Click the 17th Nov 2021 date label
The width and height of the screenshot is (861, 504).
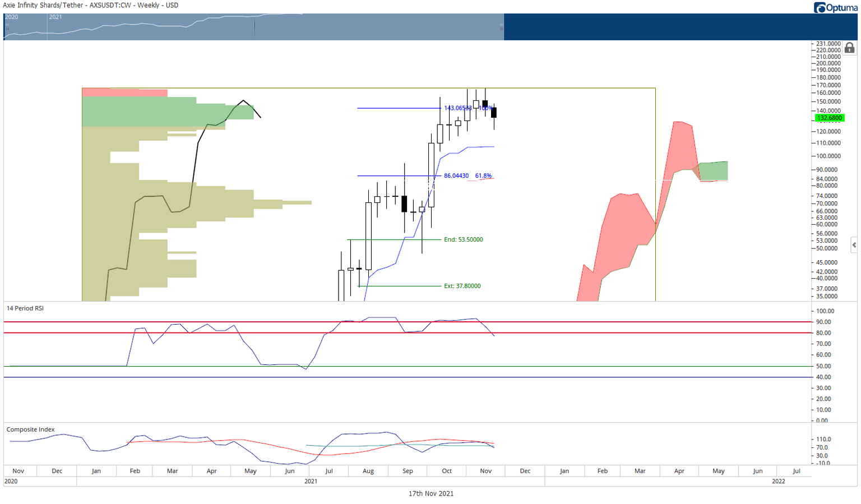pyautogui.click(x=431, y=493)
